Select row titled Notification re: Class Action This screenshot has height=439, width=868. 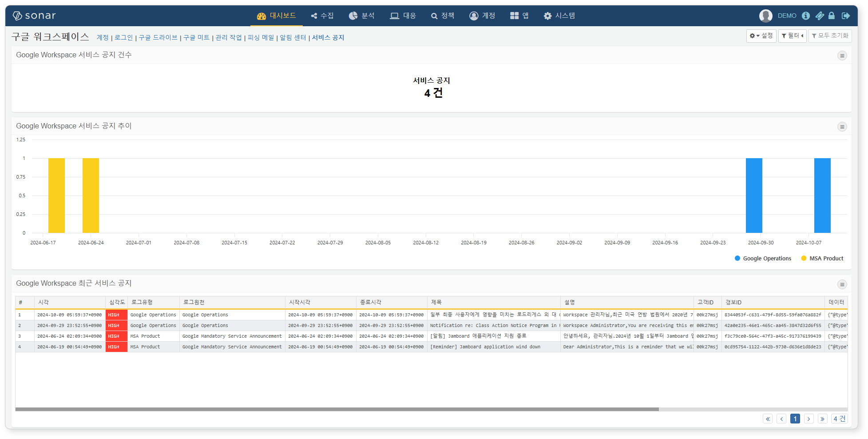(x=431, y=325)
